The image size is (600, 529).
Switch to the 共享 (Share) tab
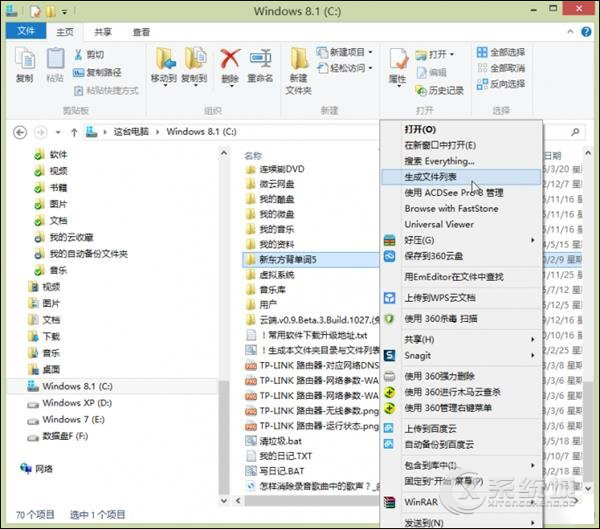[x=103, y=32]
